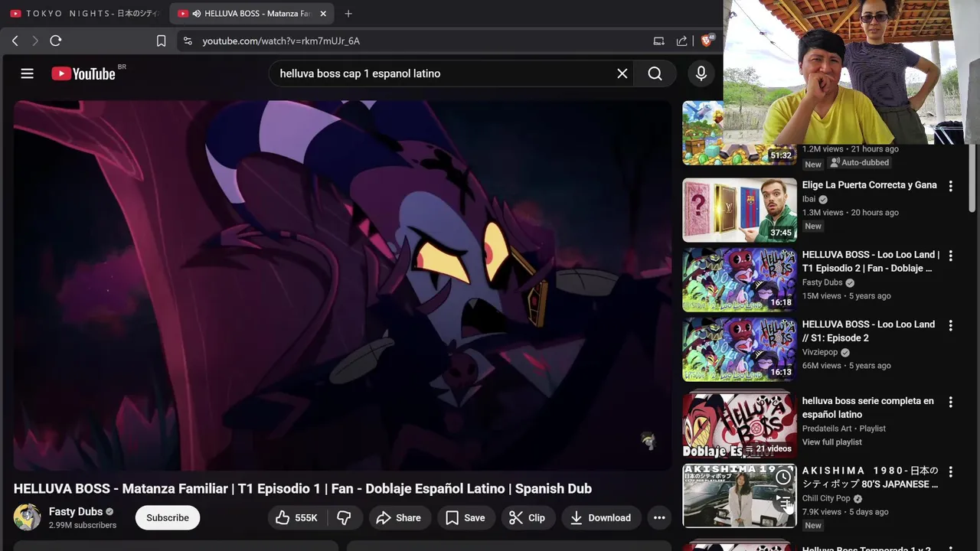Open the Brave Shields lion icon
Screen dimensions: 980x551
pos(707,41)
